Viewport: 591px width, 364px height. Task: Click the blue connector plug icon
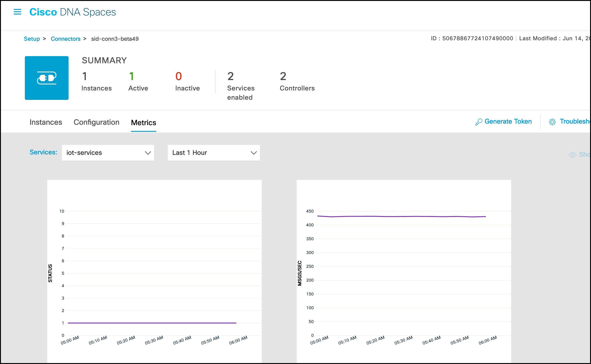47,78
